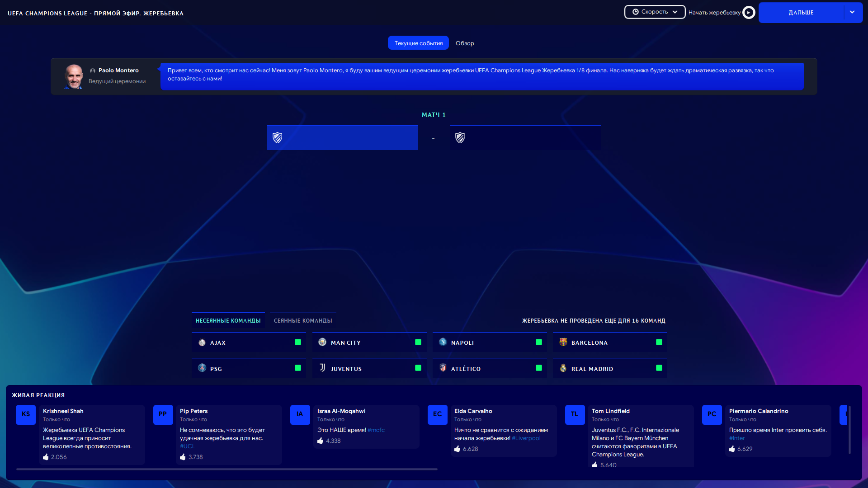Click the clock icon in the speed button

pyautogui.click(x=636, y=12)
